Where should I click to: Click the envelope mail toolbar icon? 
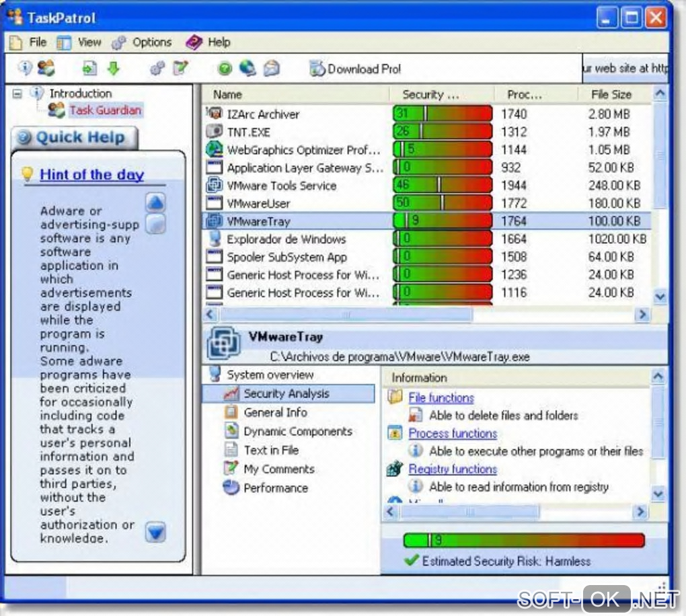click(272, 68)
